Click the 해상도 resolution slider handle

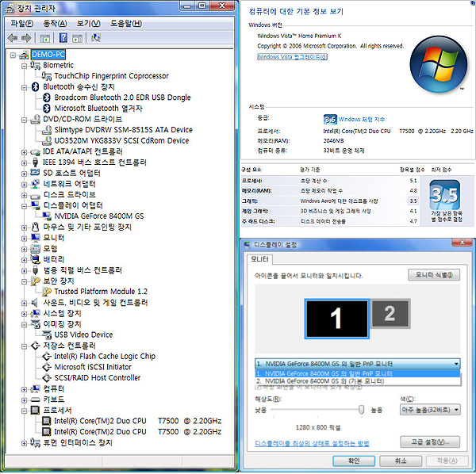[361, 410]
